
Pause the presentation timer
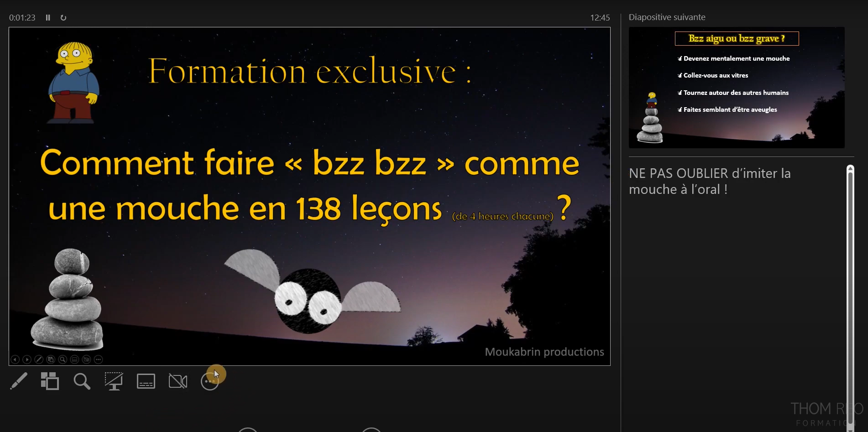tap(48, 18)
